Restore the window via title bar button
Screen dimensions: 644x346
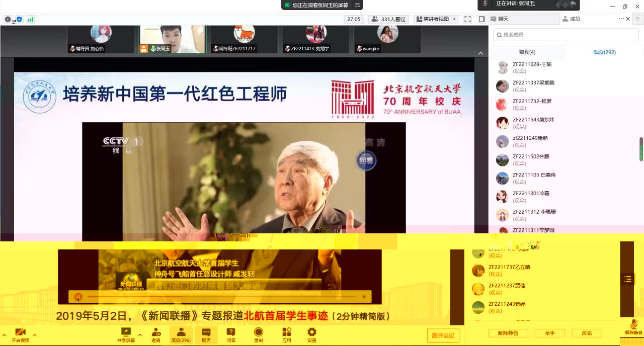click(x=625, y=7)
